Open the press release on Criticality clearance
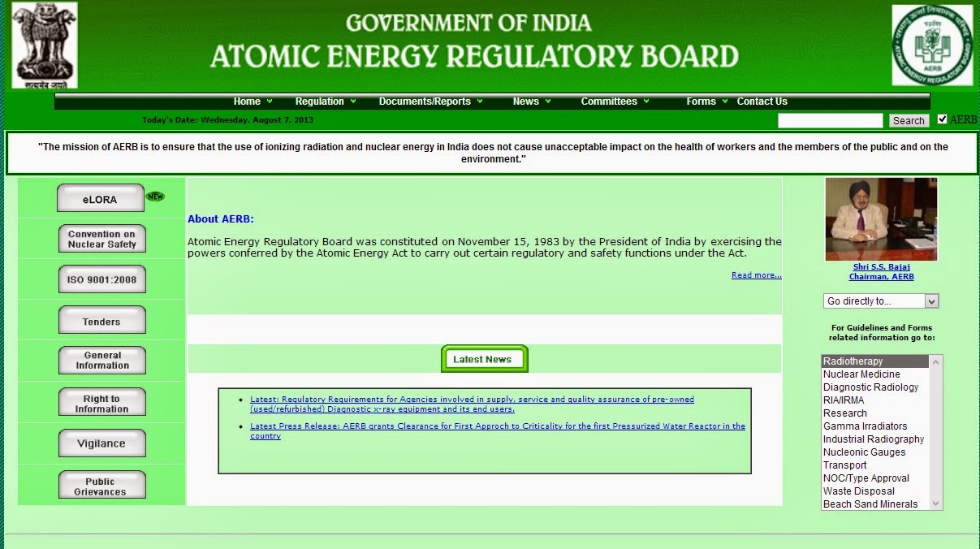 (x=497, y=431)
